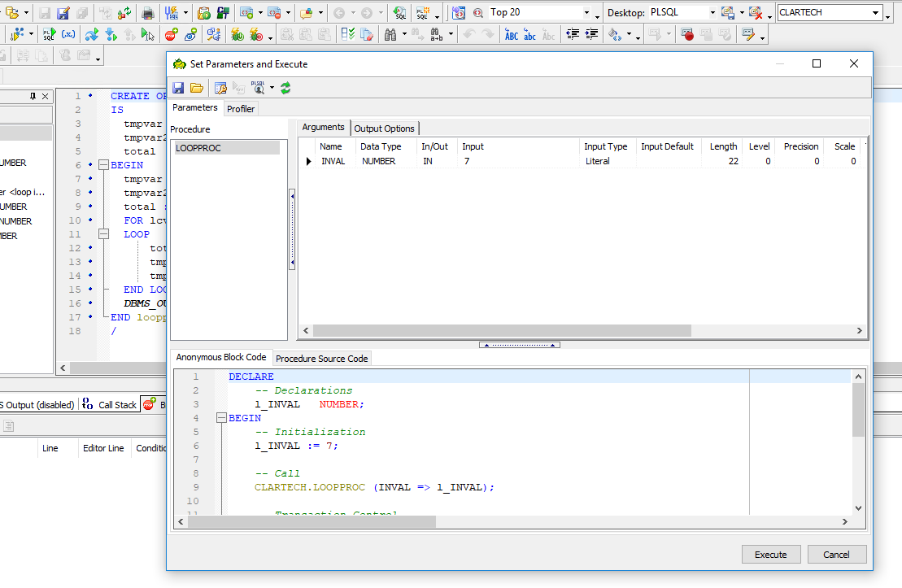Click the binoculars Find icon
Screen dimensions: 902x588
tap(390, 35)
